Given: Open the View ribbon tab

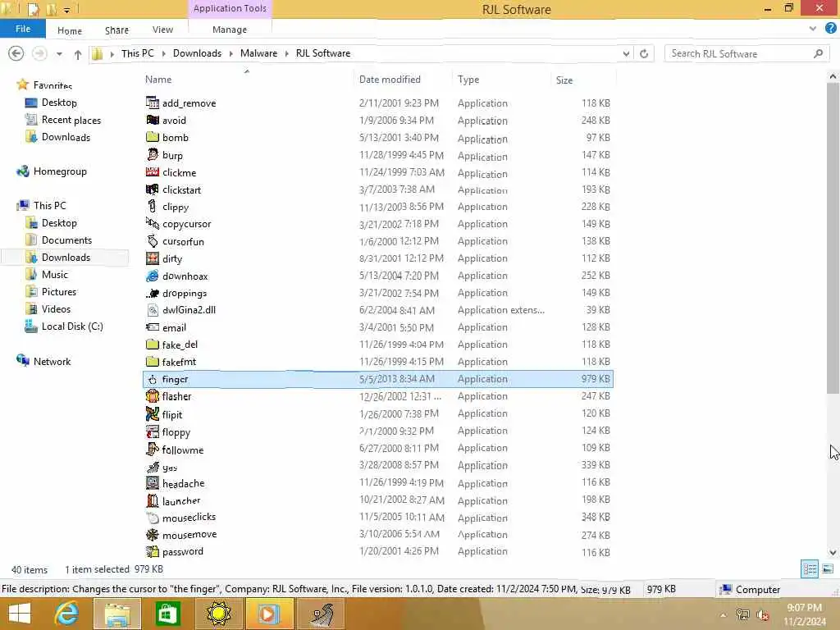Looking at the screenshot, I should (x=162, y=30).
